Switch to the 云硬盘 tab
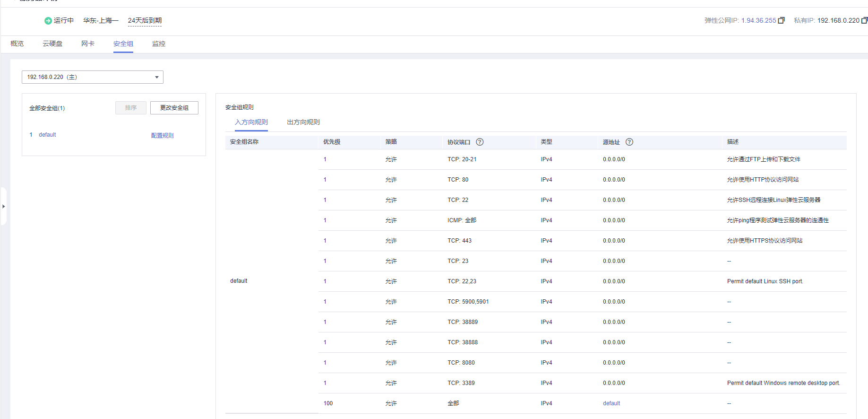This screenshot has height=419, width=868. tap(52, 44)
